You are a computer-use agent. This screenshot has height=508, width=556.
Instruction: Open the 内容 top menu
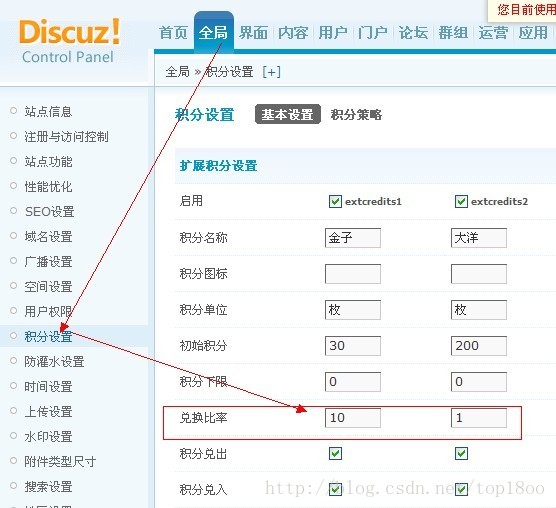pos(293,33)
